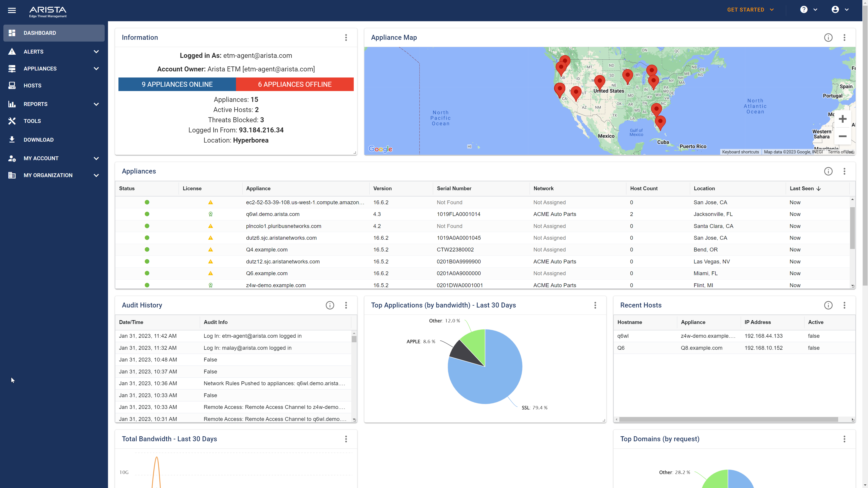Open the map Terms of Use link
This screenshot has width=868, height=488.
click(x=841, y=152)
